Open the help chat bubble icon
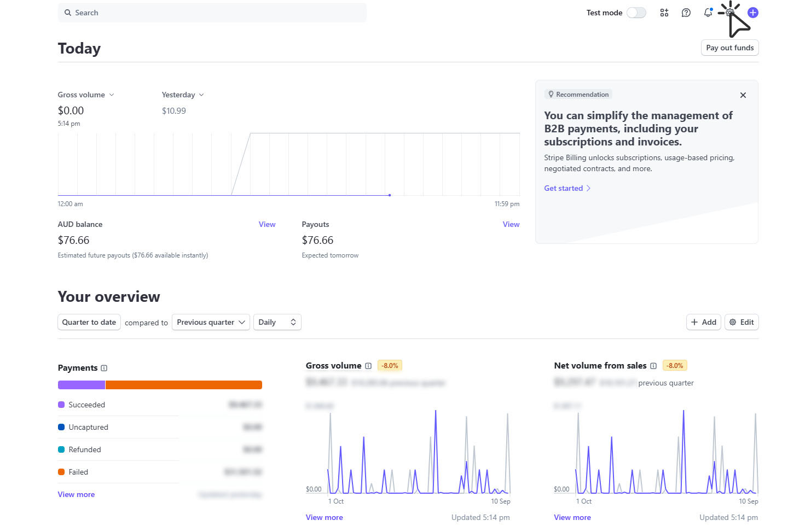The height and width of the screenshot is (532, 811). pos(686,13)
